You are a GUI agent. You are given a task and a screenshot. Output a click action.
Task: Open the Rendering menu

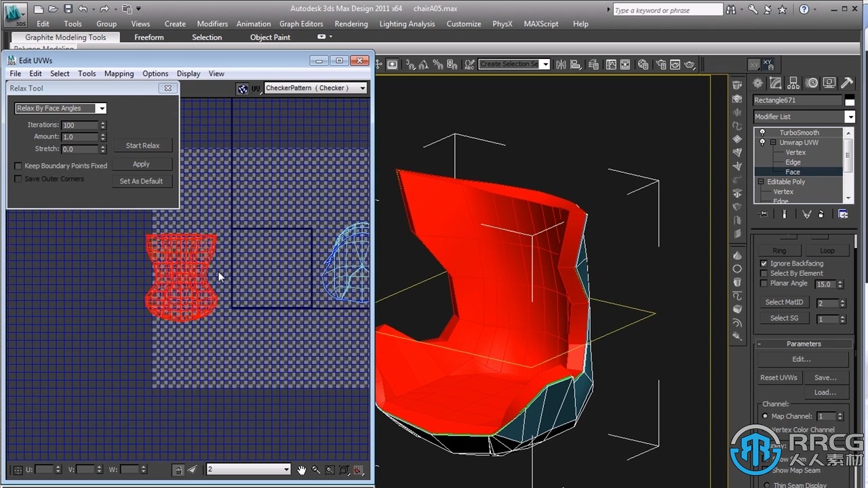[351, 24]
